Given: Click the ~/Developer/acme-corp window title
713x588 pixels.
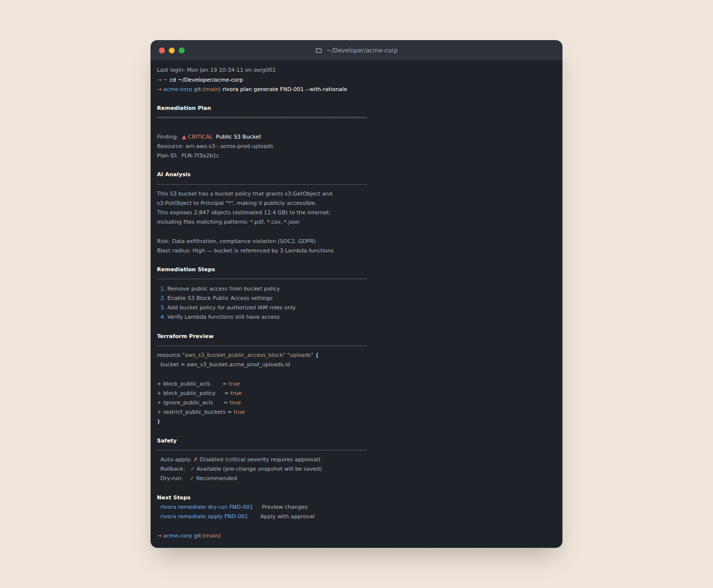Looking at the screenshot, I should (362, 51).
